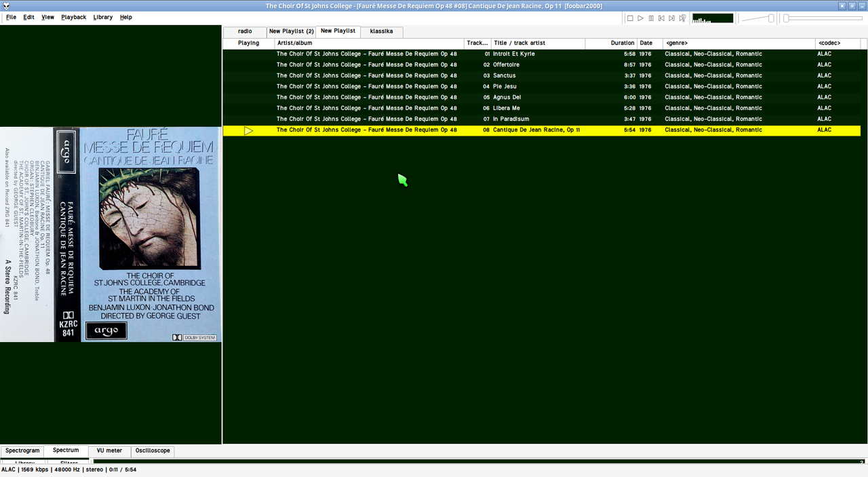Screen dimensions: 868x477
Task: Click the spectrum visualization in toolbar
Action: coord(713,18)
